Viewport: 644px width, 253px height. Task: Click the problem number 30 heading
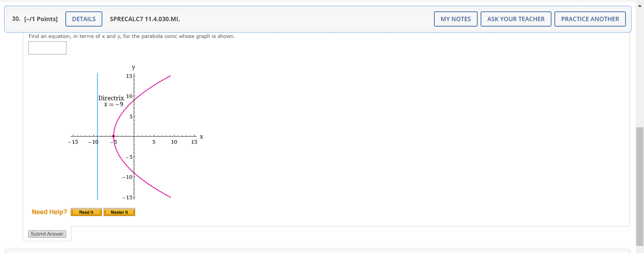point(15,19)
